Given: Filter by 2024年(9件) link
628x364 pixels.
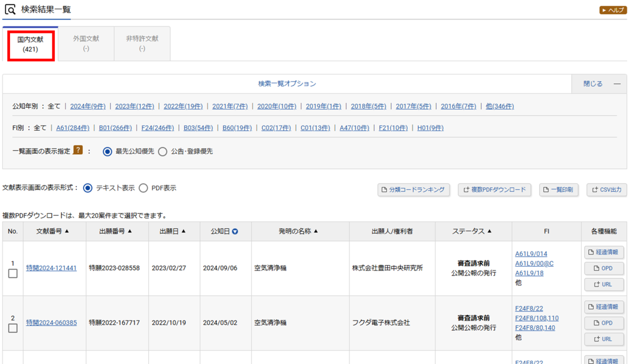Looking at the screenshot, I should point(88,106).
